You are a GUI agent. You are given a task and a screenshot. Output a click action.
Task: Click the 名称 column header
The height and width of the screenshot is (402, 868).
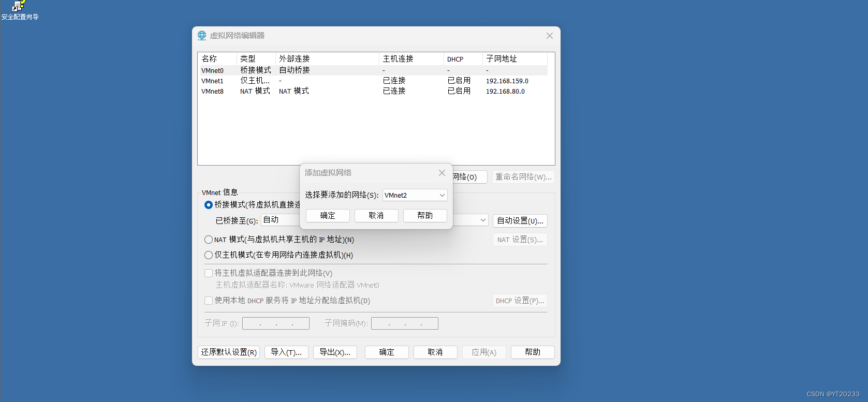217,59
